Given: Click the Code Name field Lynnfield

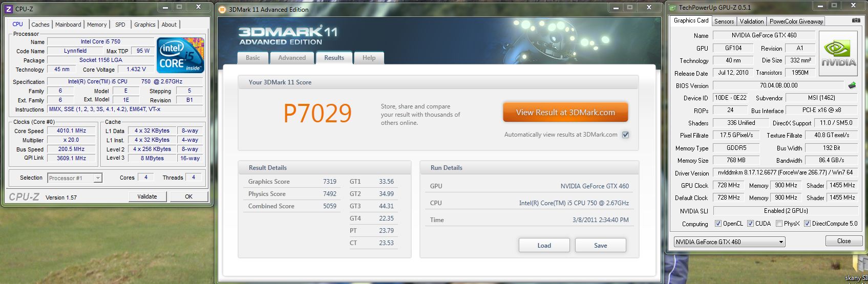Looking at the screenshot, I should pos(75,51).
